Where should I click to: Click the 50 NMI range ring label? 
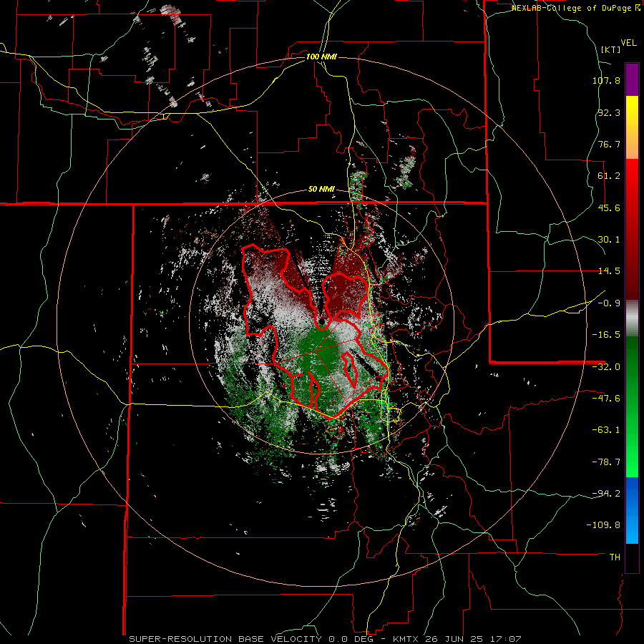tap(321, 190)
